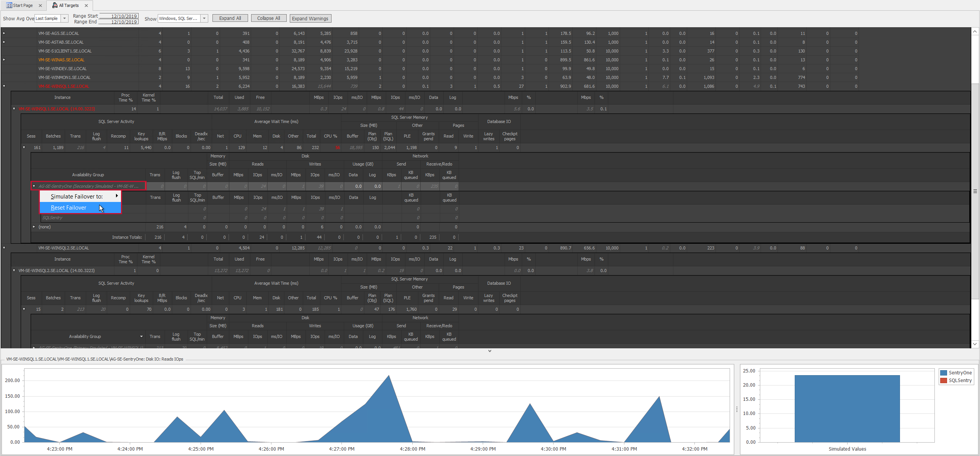Open the Show Windows, SQL Server filter dropdown
Viewport: 980px width, 456px height.
click(204, 18)
